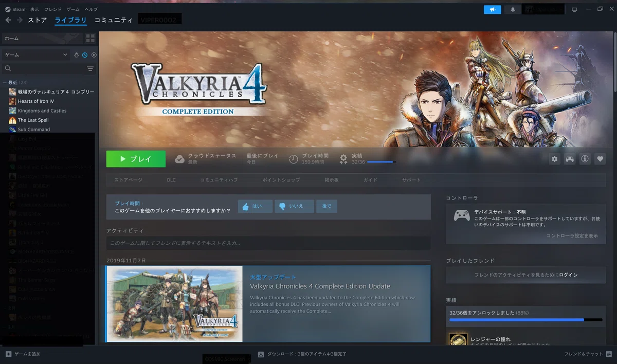
Task: Open the announcements megaphone button
Action: click(x=492, y=9)
